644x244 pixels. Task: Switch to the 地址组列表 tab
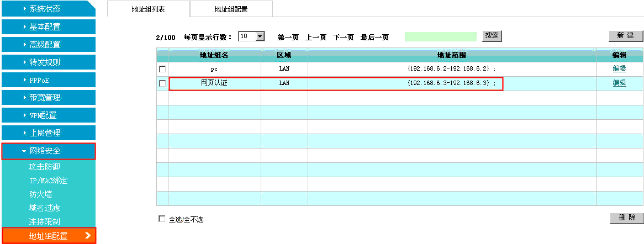pos(147,9)
